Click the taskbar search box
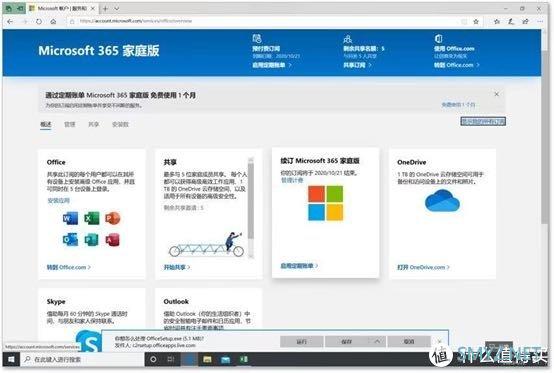Viewport: 554px width, 373px height. [82, 360]
